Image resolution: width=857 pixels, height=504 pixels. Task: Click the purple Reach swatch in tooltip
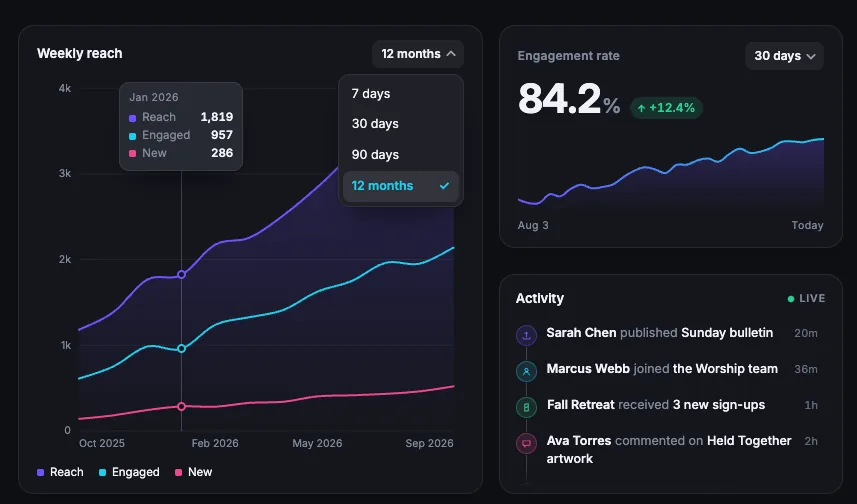click(132, 118)
